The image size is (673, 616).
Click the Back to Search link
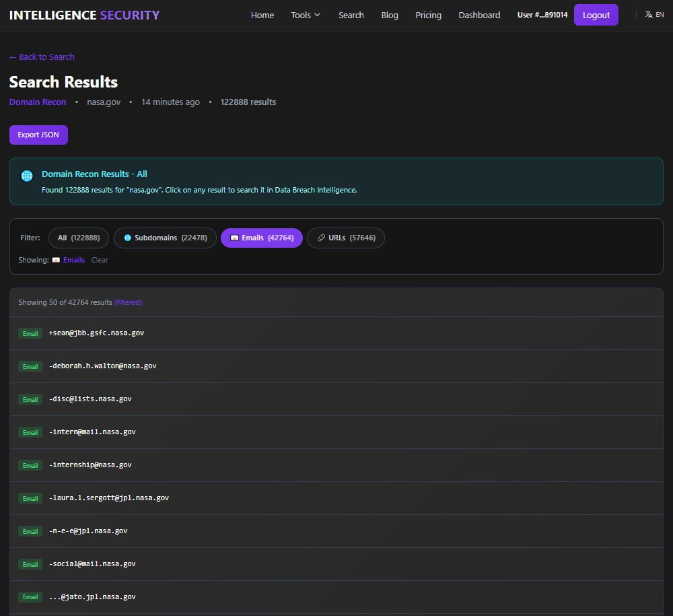tap(42, 57)
